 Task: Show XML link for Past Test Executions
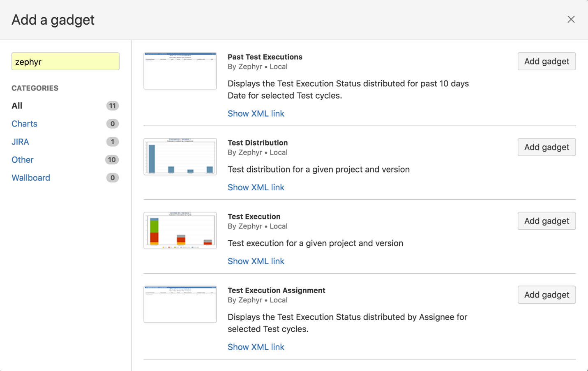click(256, 114)
